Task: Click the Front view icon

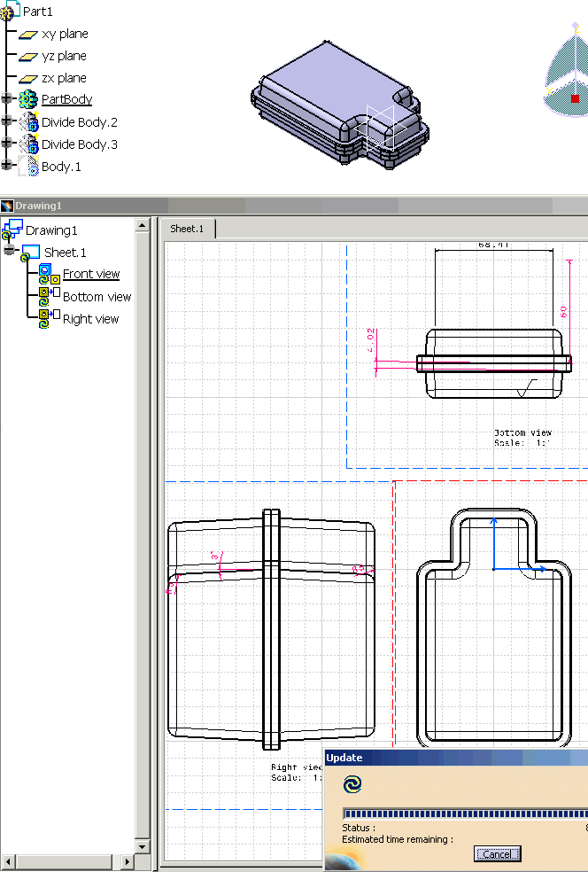Action: tap(44, 275)
